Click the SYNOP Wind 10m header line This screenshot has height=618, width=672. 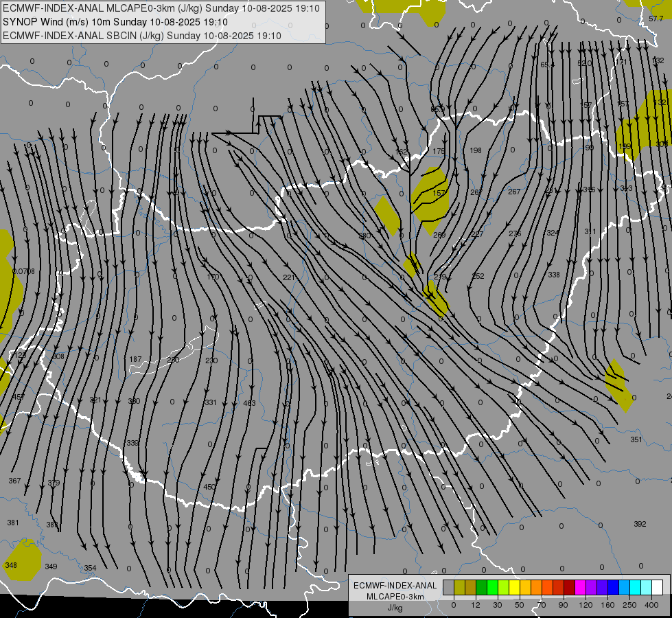[115, 22]
